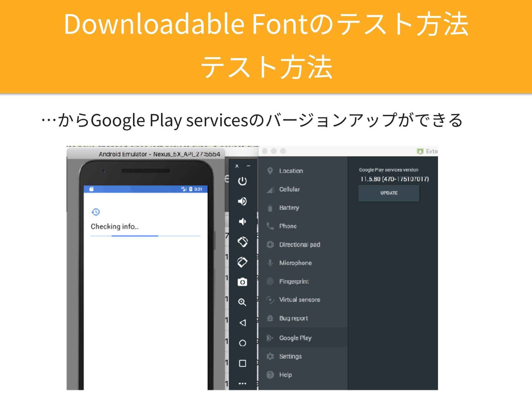Close the emulator toolbar with X

point(237,166)
